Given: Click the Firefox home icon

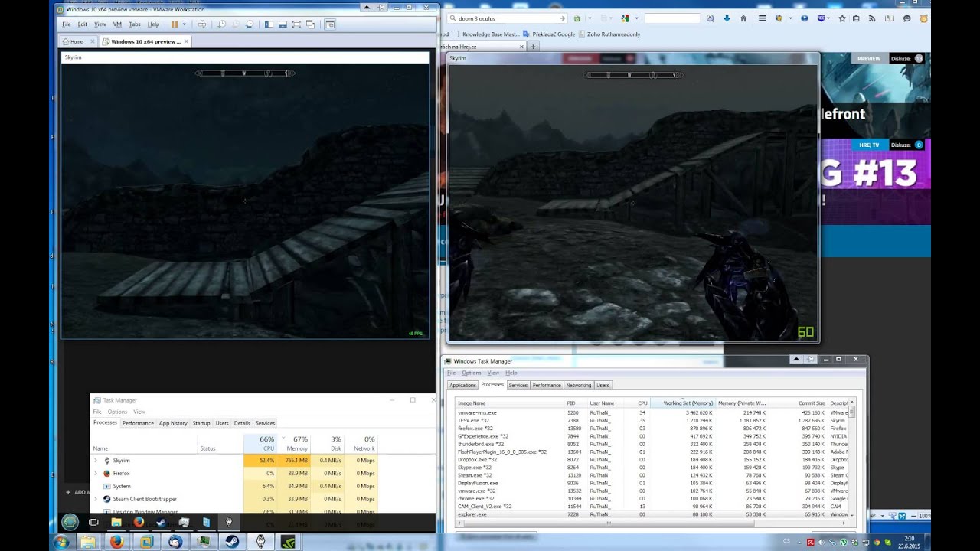Looking at the screenshot, I should point(743,18).
